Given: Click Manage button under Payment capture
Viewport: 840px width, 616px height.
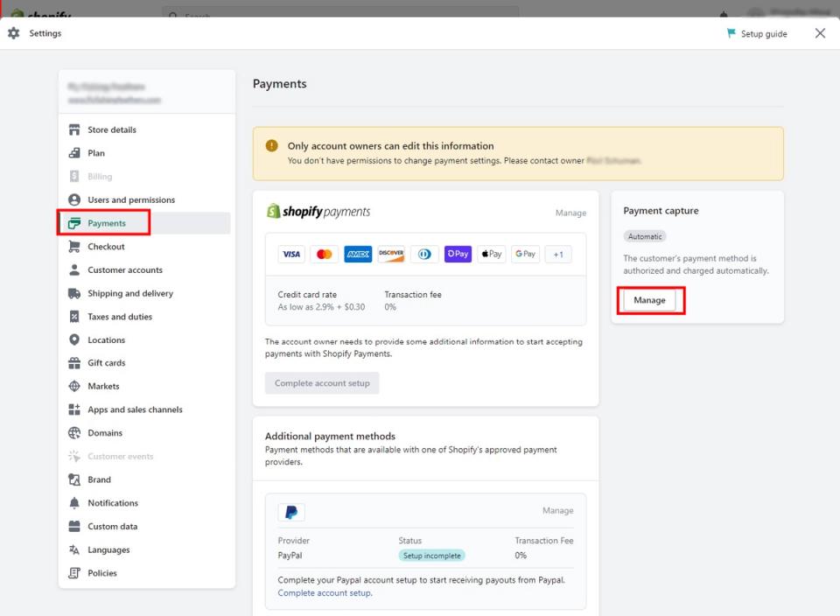Looking at the screenshot, I should 650,300.
